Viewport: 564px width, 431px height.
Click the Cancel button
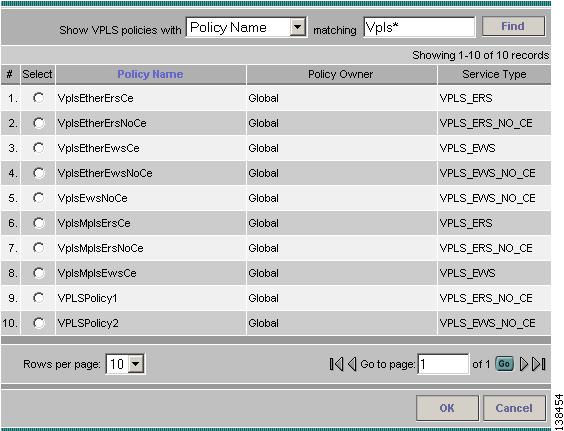click(x=514, y=408)
